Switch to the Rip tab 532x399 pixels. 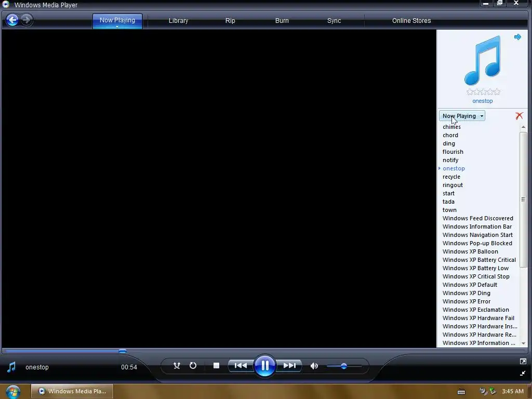click(x=230, y=20)
